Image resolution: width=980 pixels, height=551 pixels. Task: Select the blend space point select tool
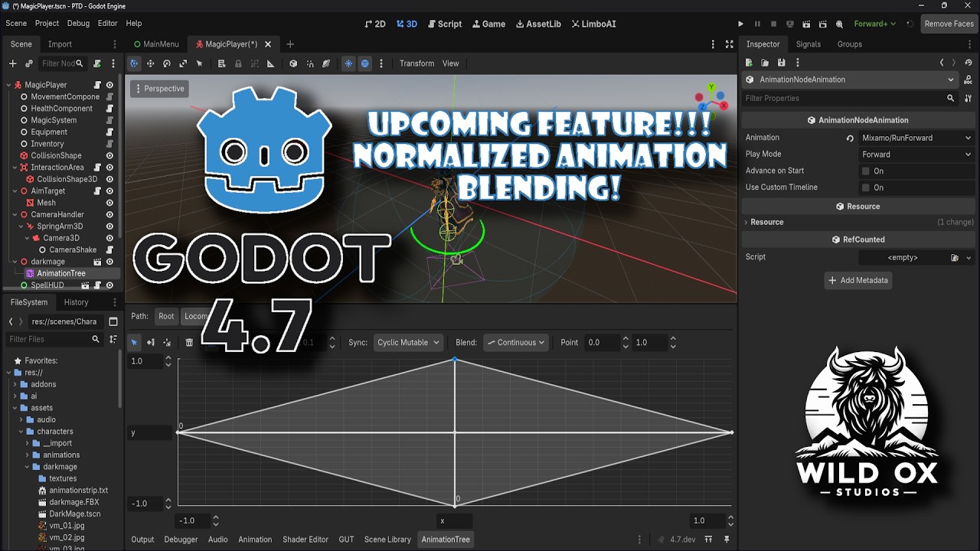pyautogui.click(x=134, y=342)
